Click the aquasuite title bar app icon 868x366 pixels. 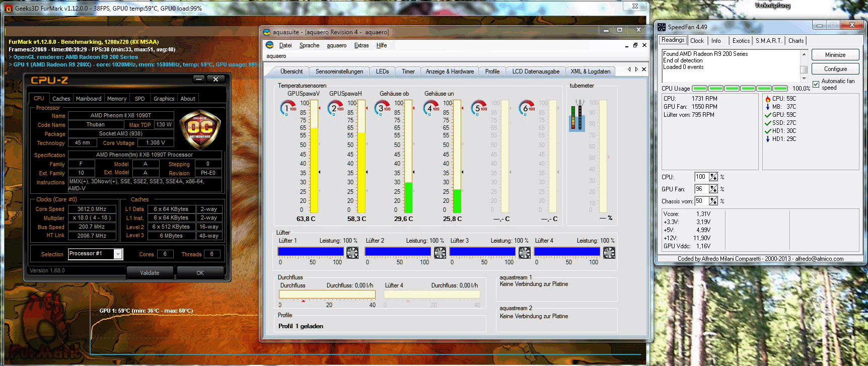point(267,32)
